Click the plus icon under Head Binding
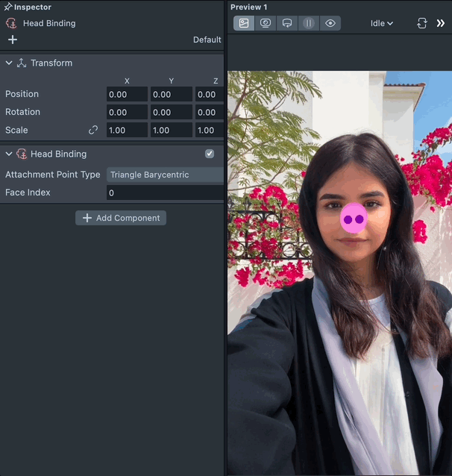The height and width of the screenshot is (476, 452). coord(12,40)
